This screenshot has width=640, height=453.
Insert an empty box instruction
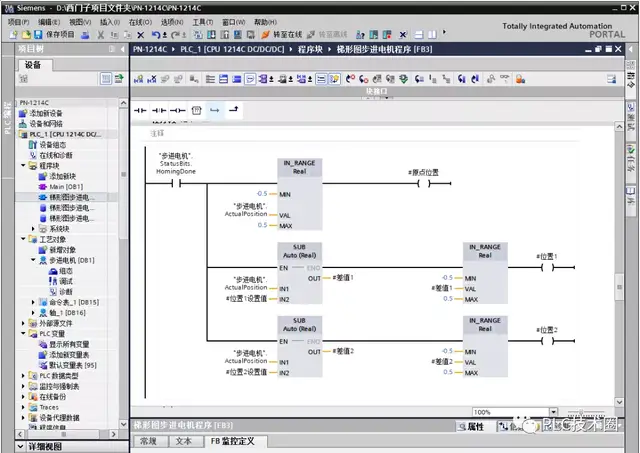coord(196,110)
